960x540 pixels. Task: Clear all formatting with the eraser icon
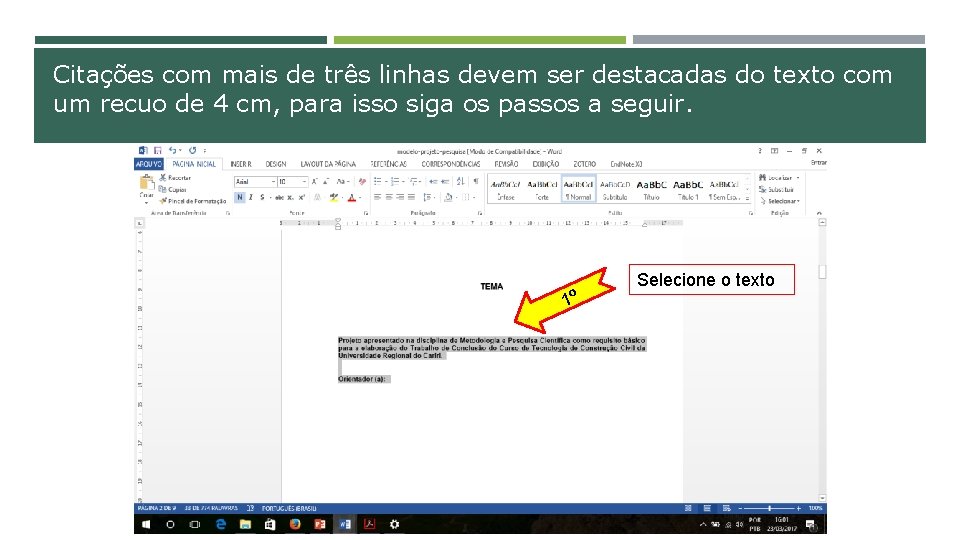pos(362,181)
